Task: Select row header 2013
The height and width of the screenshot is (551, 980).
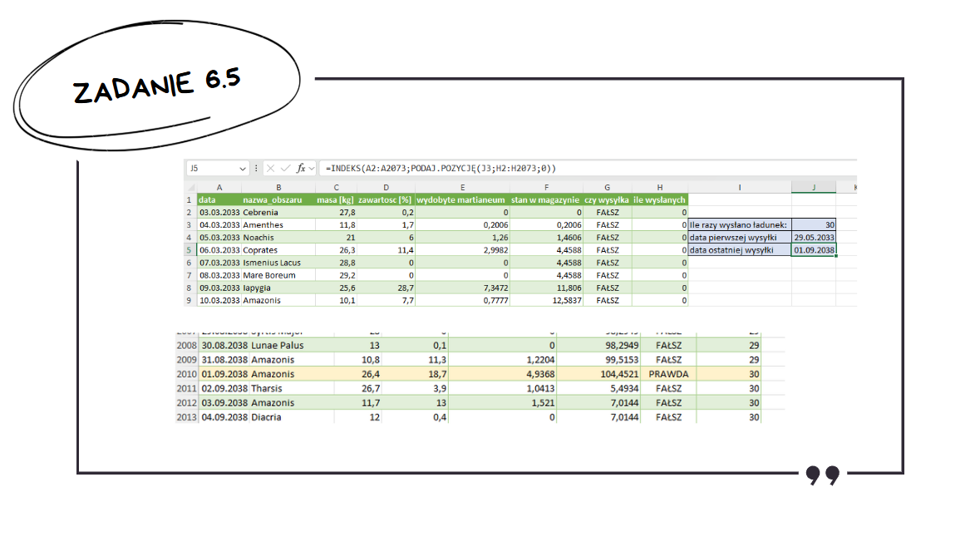Action: pos(186,417)
